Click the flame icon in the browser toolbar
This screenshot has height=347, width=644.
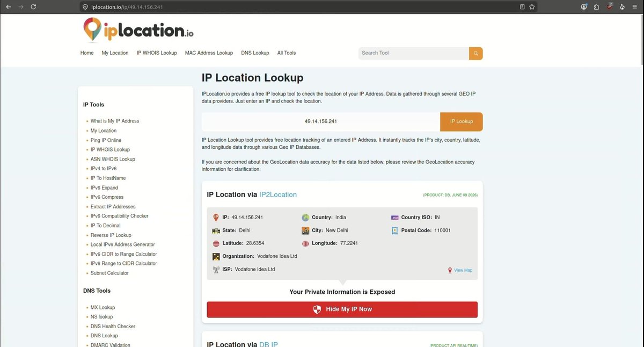[x=622, y=7]
